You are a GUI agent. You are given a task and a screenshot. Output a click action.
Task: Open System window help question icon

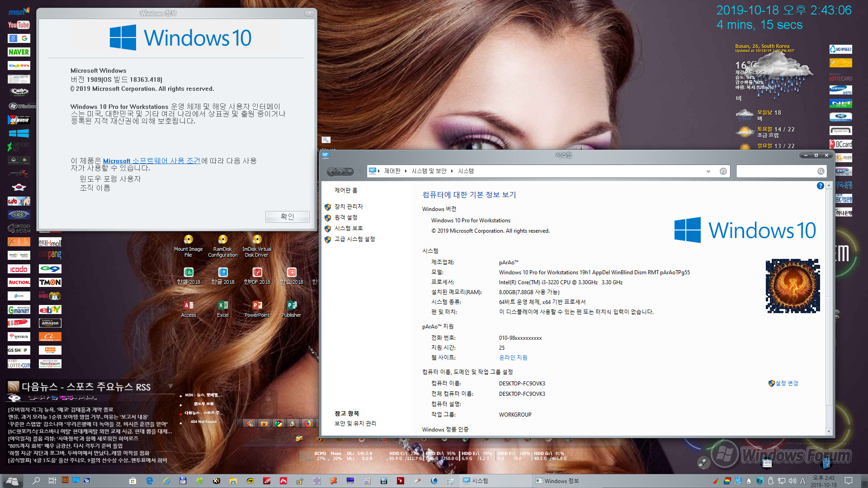click(820, 186)
